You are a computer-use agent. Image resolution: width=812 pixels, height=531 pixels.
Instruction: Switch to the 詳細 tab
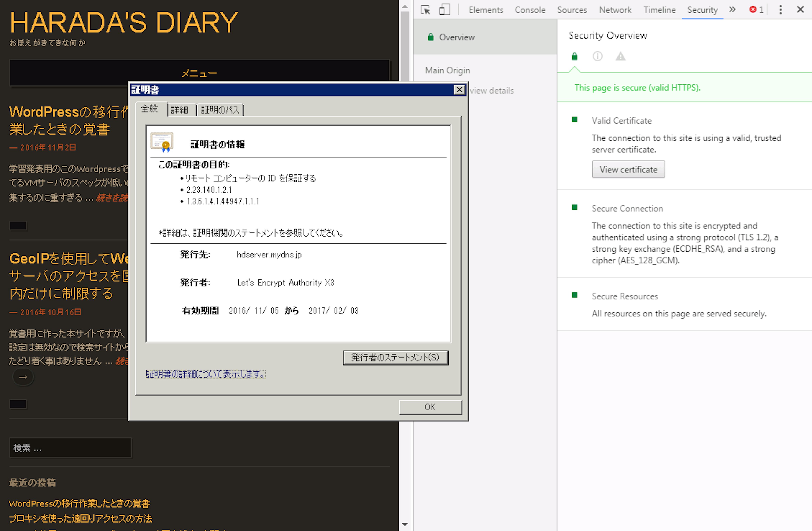[x=180, y=110]
